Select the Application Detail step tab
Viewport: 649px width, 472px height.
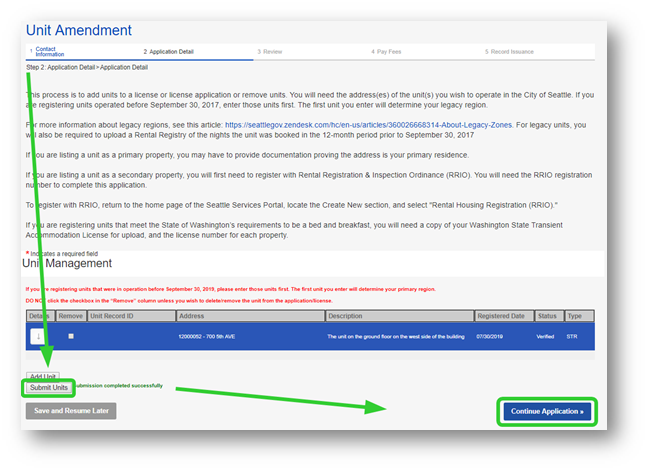pos(170,51)
